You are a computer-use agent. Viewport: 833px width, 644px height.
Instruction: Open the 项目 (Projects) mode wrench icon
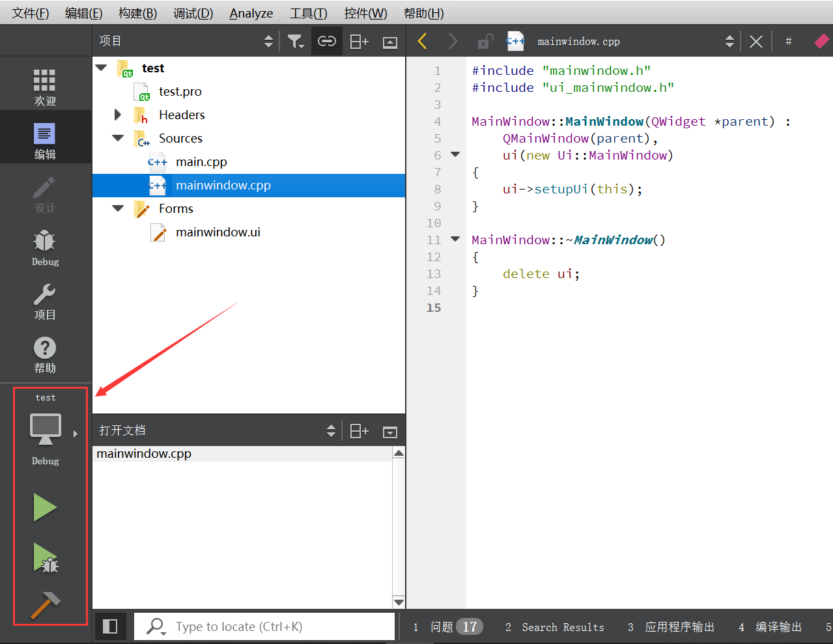tap(45, 301)
